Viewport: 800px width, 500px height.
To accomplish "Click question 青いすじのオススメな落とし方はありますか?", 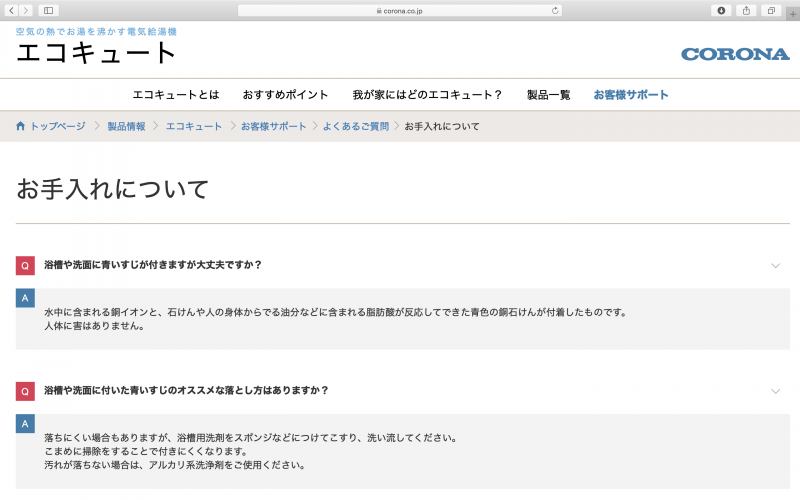I will click(186, 390).
